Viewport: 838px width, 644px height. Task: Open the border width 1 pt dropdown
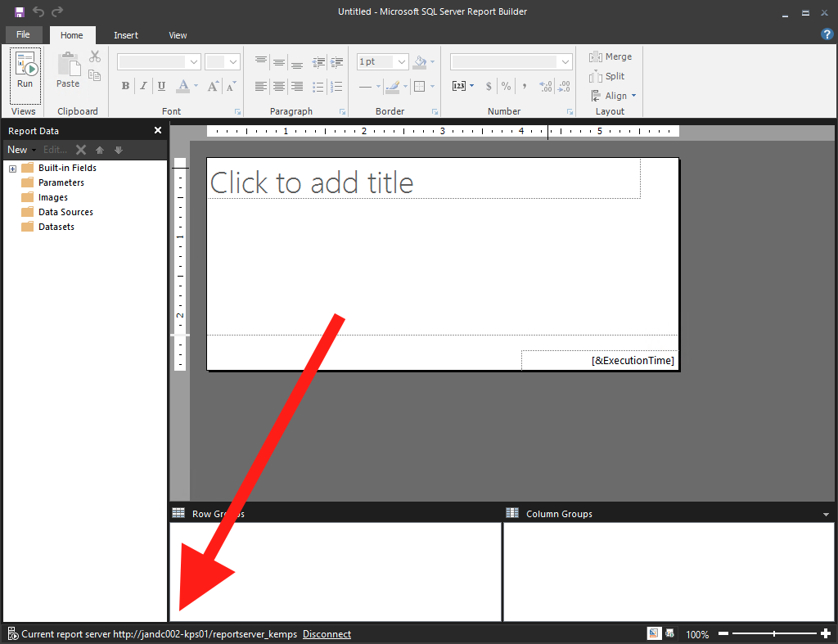point(401,62)
